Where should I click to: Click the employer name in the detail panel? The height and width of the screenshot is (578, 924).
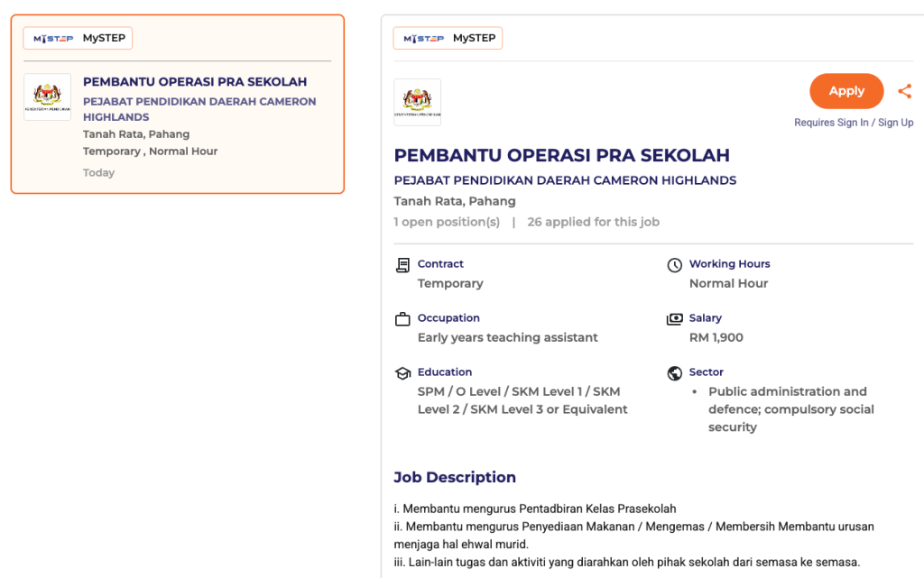565,180
